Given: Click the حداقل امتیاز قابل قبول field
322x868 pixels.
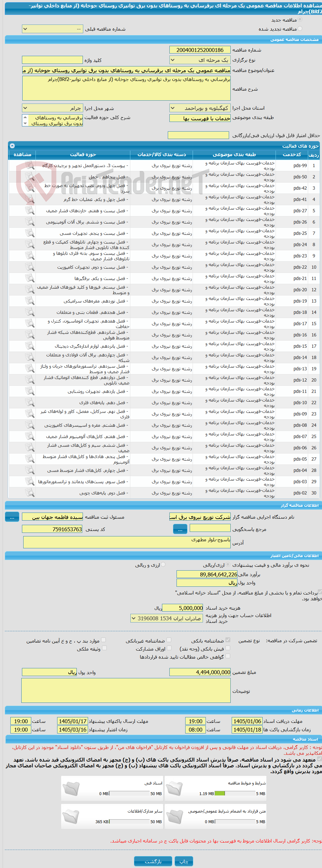Looking at the screenshot, I should (x=198, y=135).
